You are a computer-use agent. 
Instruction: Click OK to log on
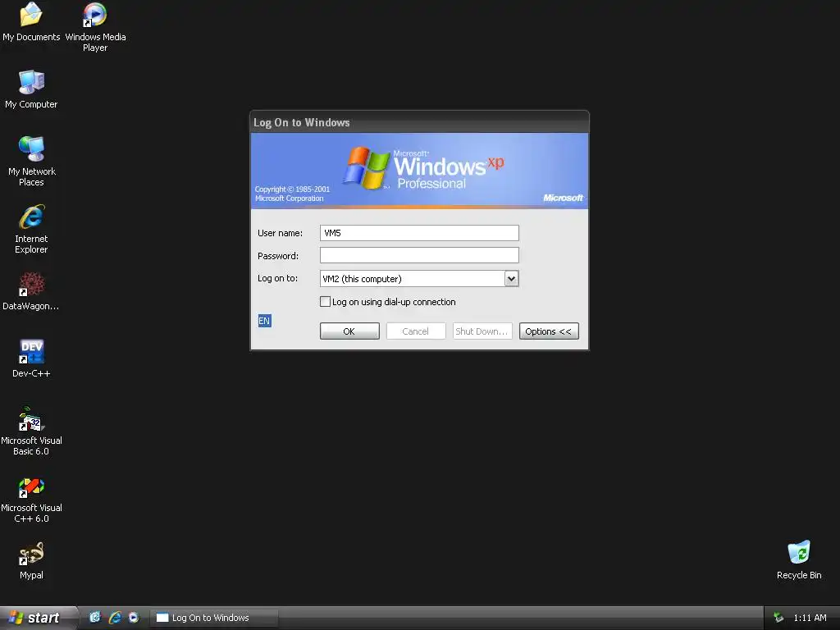pos(349,331)
